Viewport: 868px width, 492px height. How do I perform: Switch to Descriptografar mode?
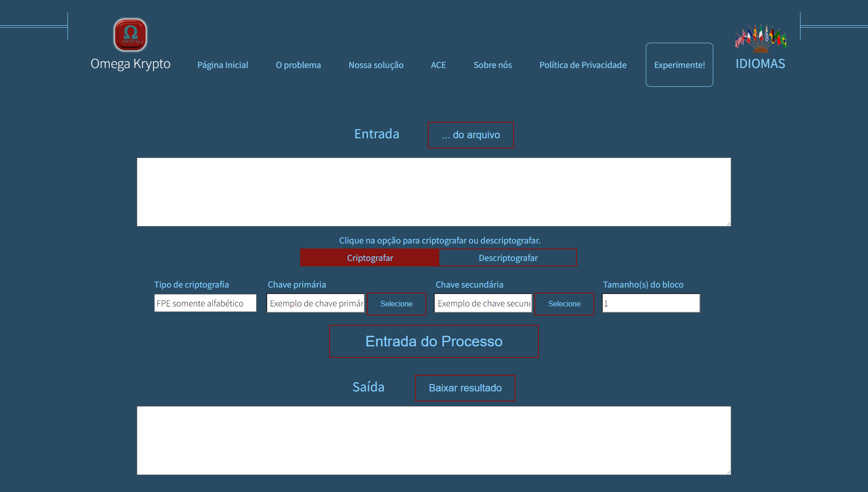(508, 258)
